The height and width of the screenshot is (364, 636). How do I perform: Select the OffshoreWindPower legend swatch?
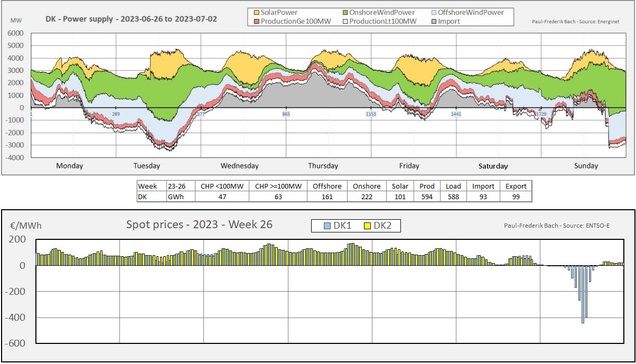(x=433, y=13)
